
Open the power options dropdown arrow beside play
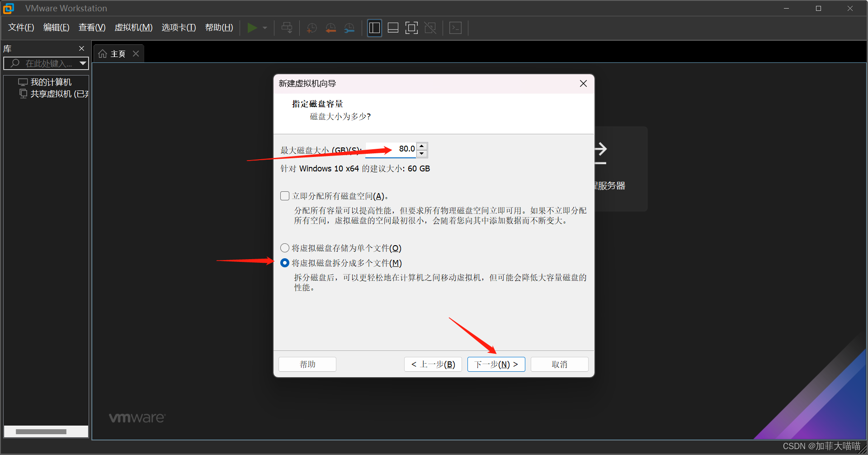pos(265,28)
